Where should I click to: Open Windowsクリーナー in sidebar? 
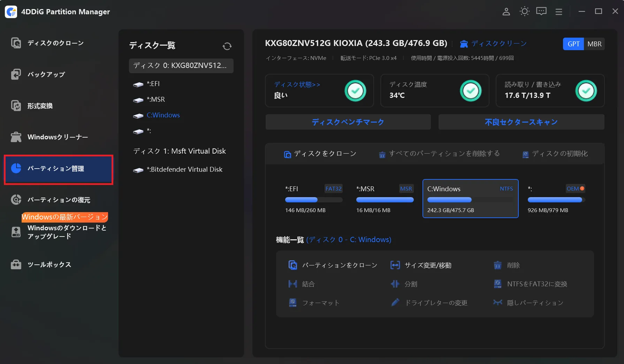pyautogui.click(x=58, y=137)
